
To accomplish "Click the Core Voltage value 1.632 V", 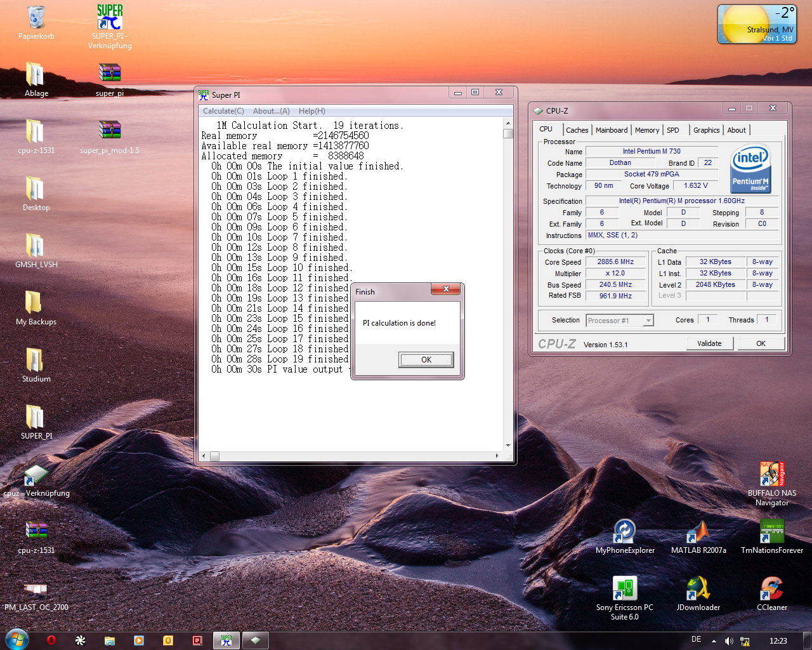I will [695, 185].
